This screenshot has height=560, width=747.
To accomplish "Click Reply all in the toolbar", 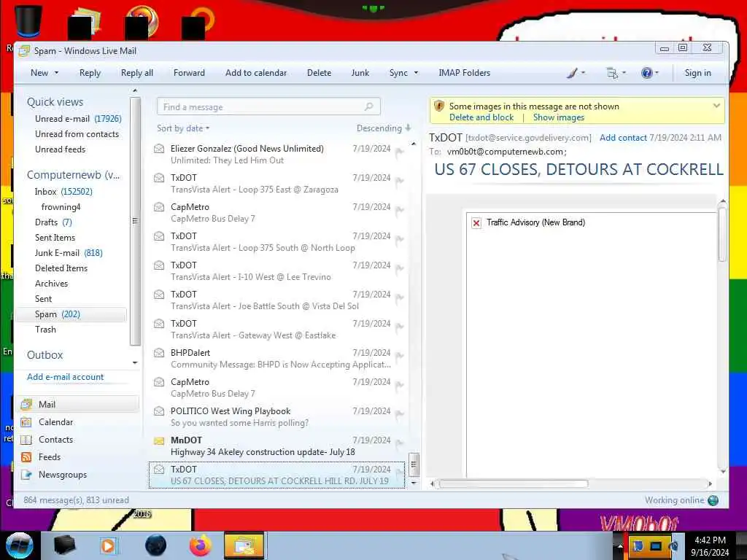I will [136, 73].
